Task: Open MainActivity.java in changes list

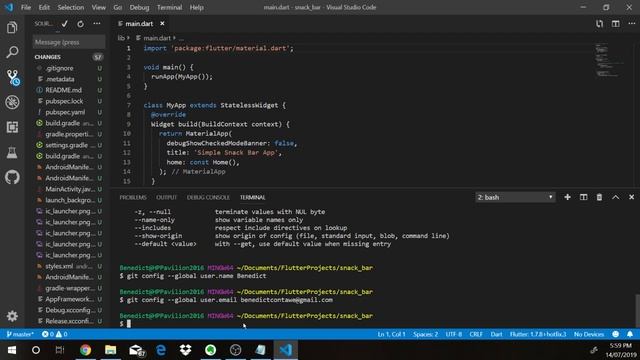Action: click(68, 189)
